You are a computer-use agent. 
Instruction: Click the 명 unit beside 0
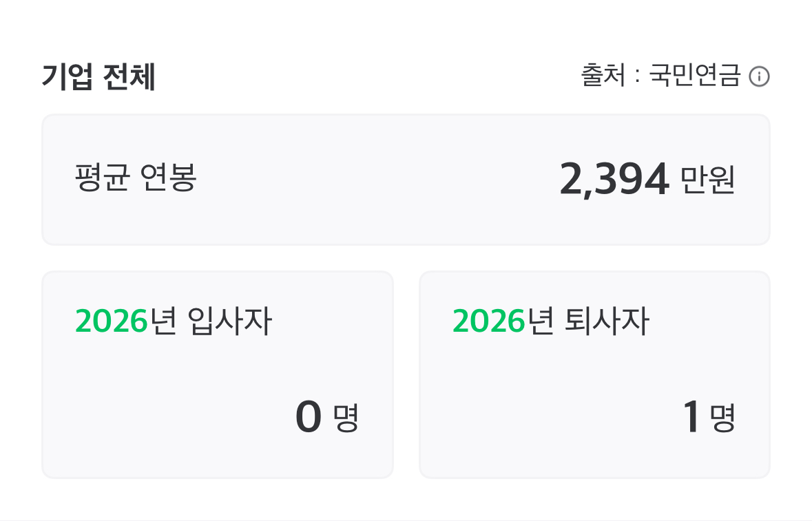tap(346, 418)
